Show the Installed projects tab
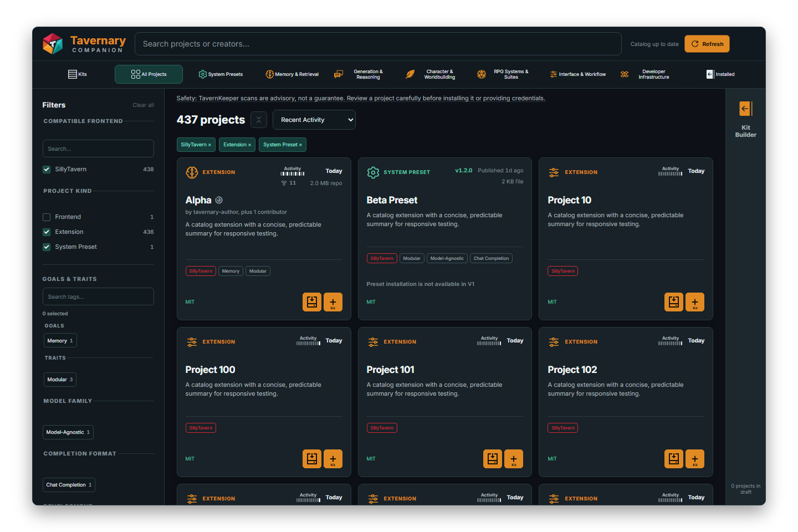This screenshot has height=532, width=798. (x=720, y=74)
